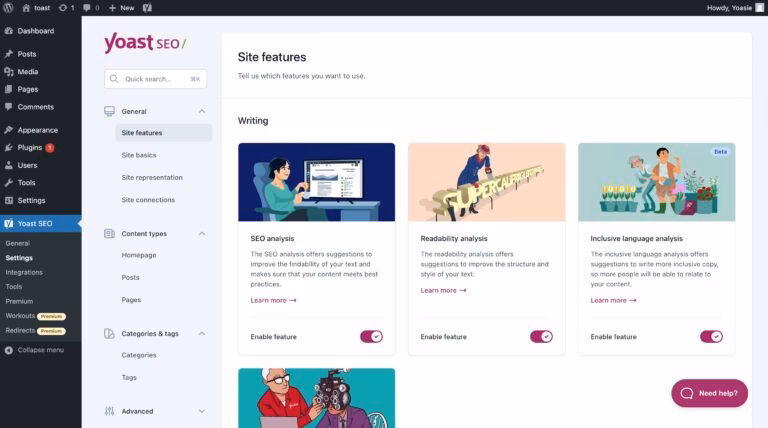Screen dimensions: 768x428
Task: Click the Readability analysis illustration thumbnail
Action: [x=486, y=182]
